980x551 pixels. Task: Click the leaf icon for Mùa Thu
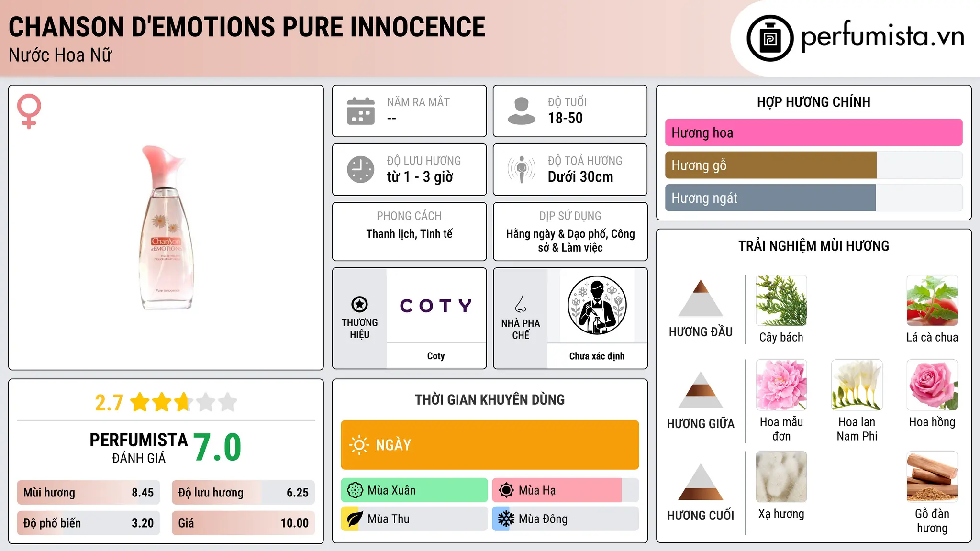355,519
